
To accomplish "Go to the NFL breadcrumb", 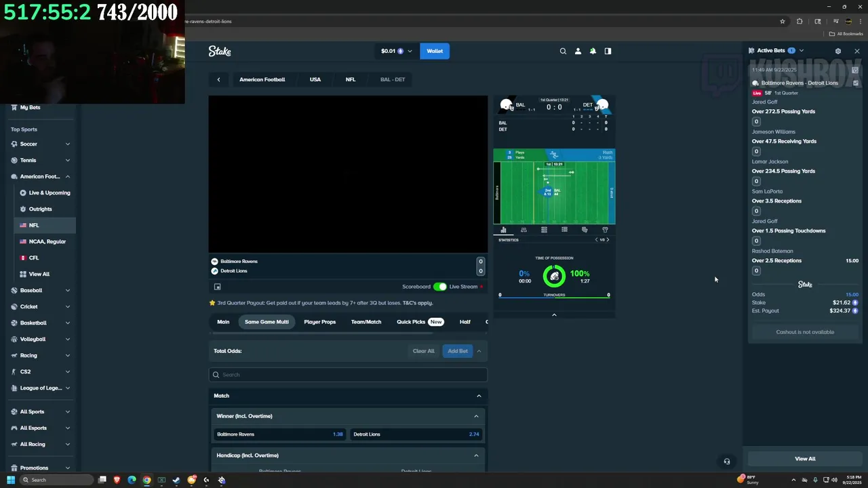I will click(x=351, y=79).
